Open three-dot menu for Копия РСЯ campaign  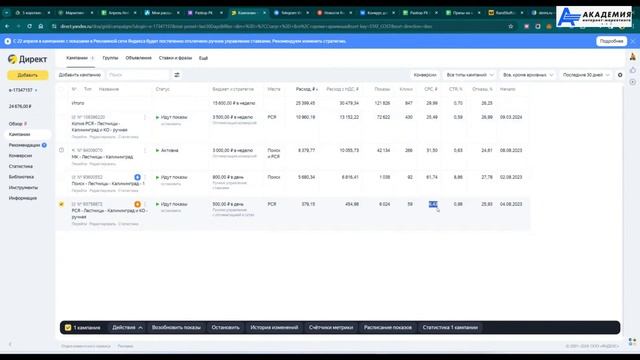pyautogui.click(x=145, y=117)
